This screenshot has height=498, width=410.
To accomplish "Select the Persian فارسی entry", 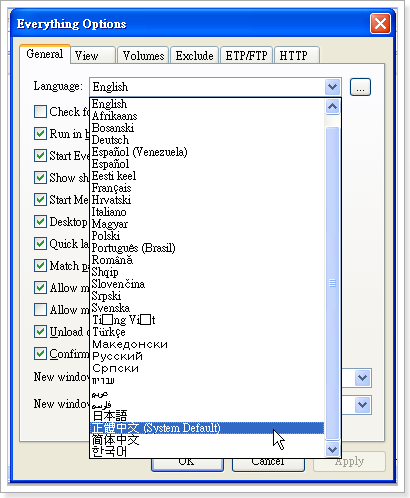I will pyautogui.click(x=207, y=404).
